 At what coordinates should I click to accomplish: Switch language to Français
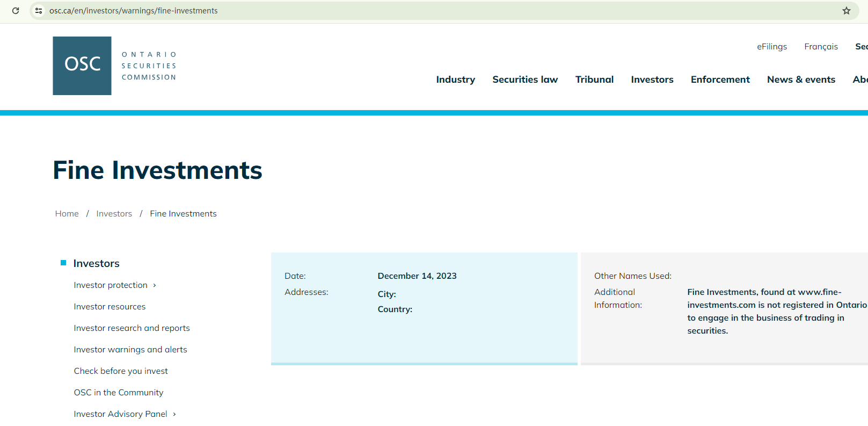(x=821, y=47)
